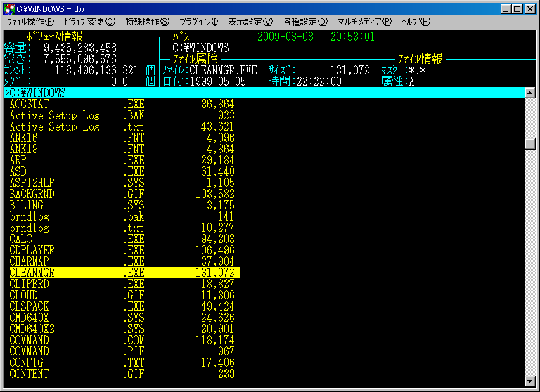Open the 特殊操作(S) menu

point(148,22)
